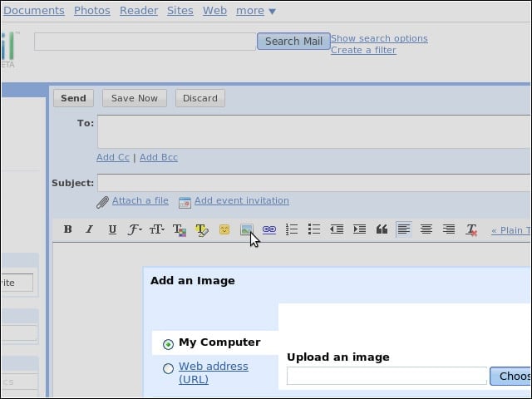Click the Search Mail button
Screen dimensions: 532x399
293,41
